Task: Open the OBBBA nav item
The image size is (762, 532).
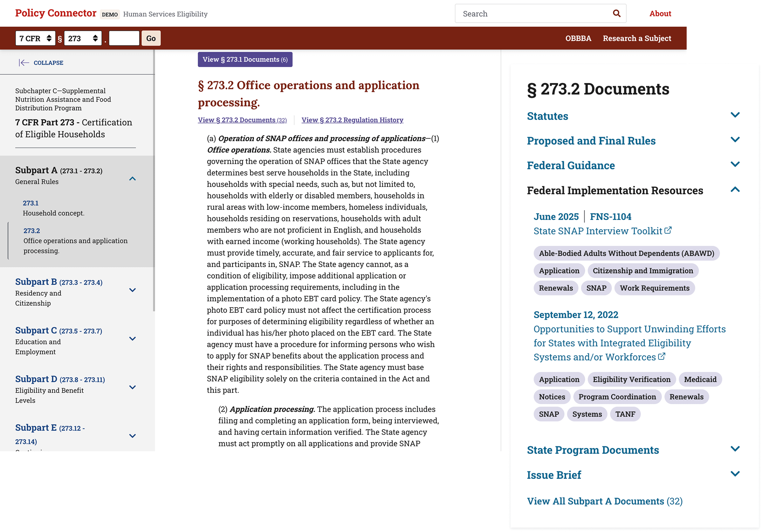Action: [578, 38]
